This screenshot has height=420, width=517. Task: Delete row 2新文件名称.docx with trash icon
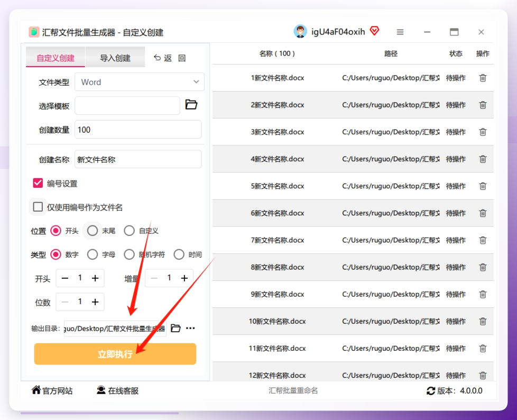(483, 105)
